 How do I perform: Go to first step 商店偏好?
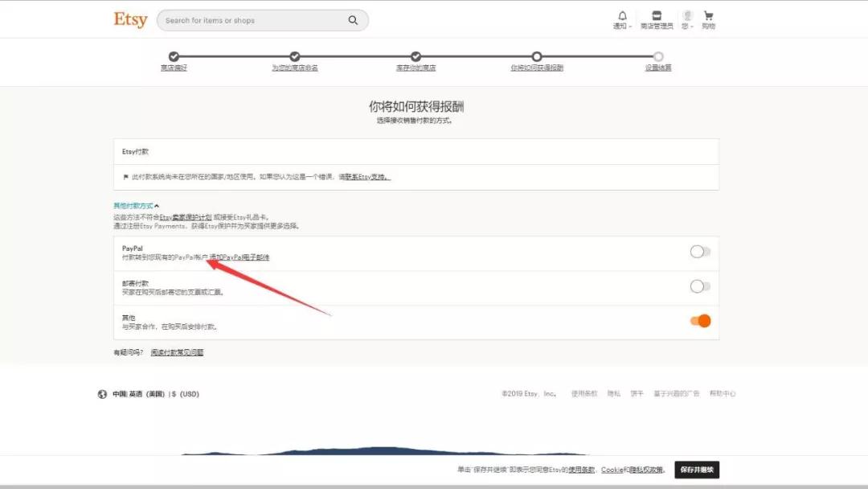pos(174,68)
